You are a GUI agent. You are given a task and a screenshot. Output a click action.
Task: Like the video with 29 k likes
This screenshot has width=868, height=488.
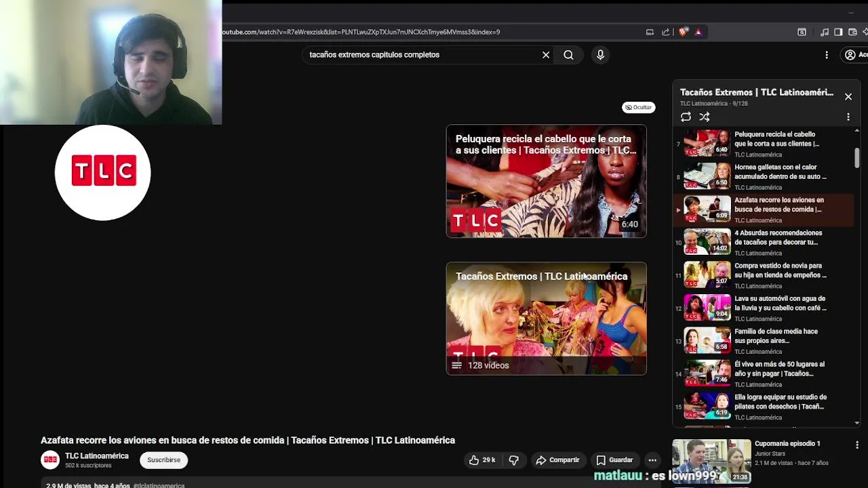(x=482, y=460)
